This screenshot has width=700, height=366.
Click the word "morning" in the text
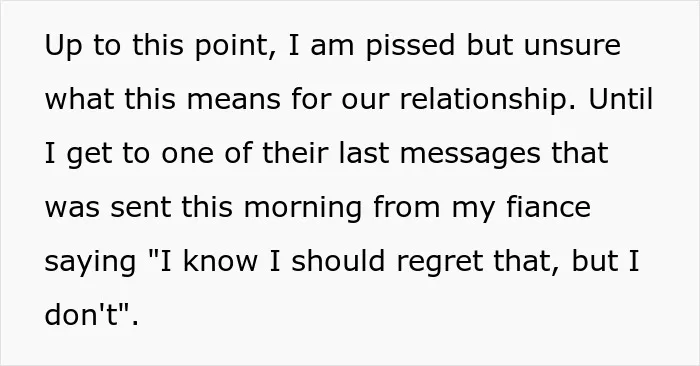[303, 208]
